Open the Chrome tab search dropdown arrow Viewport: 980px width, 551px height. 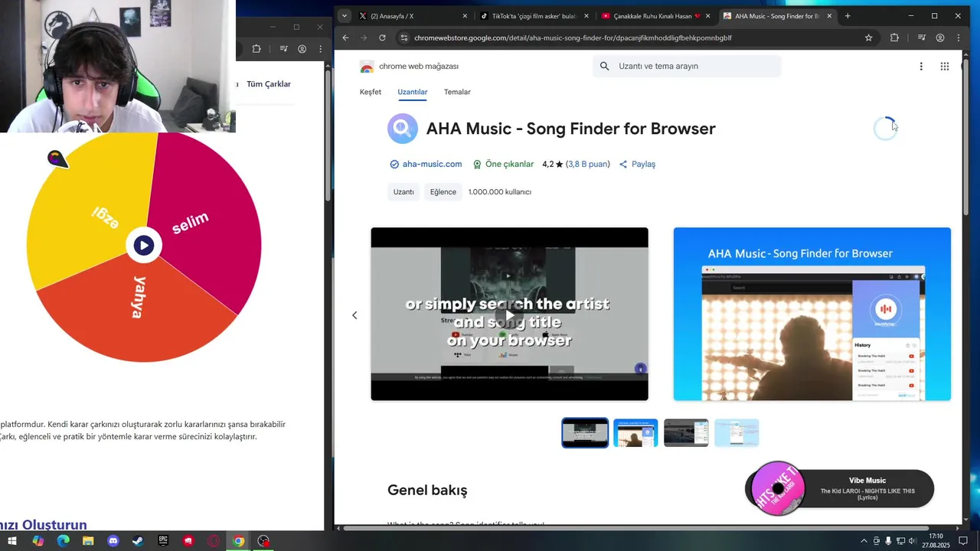coord(345,16)
